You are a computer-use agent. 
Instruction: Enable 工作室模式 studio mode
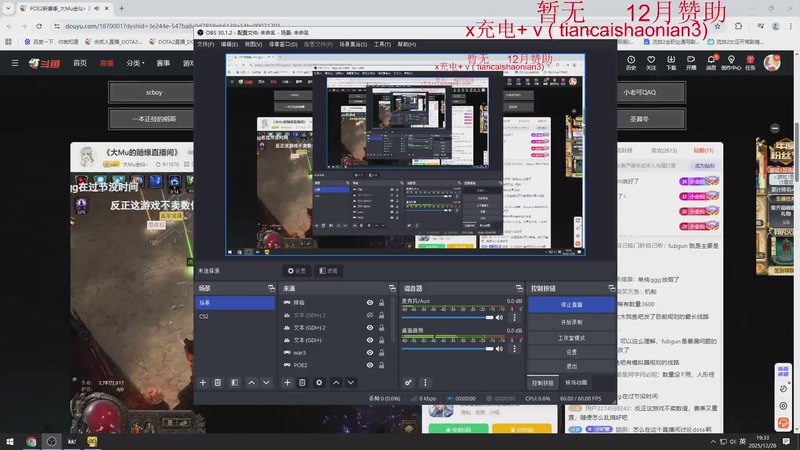[x=571, y=338]
